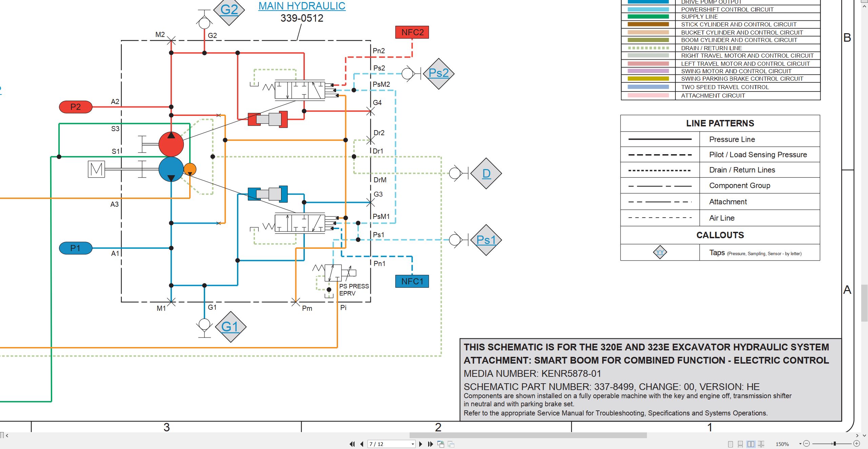Click the orange pilot pump circle
This screenshot has height=449, width=868.
point(190,169)
